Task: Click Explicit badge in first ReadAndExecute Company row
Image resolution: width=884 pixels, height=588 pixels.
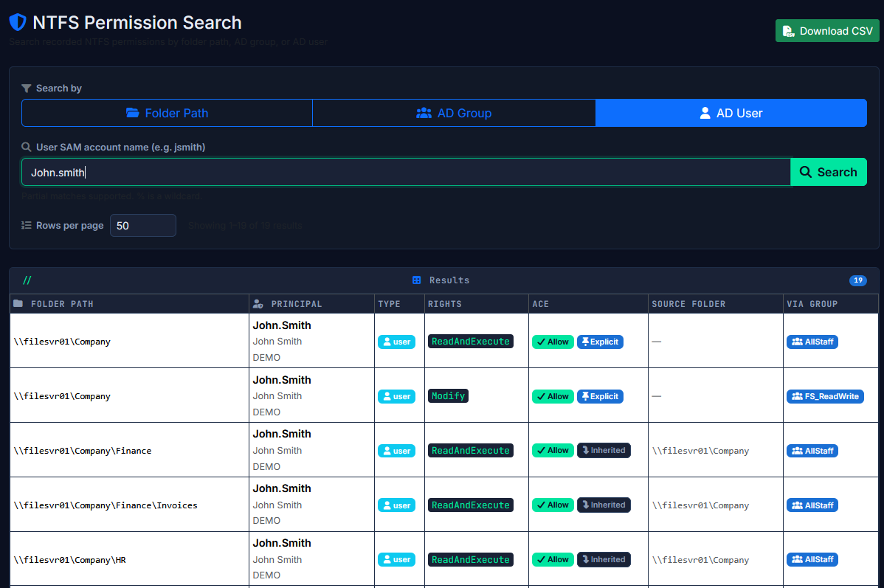Action: tap(600, 342)
